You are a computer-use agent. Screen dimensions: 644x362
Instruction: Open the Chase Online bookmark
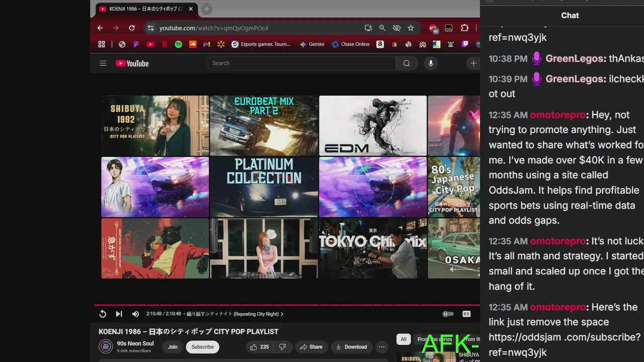[x=351, y=44]
